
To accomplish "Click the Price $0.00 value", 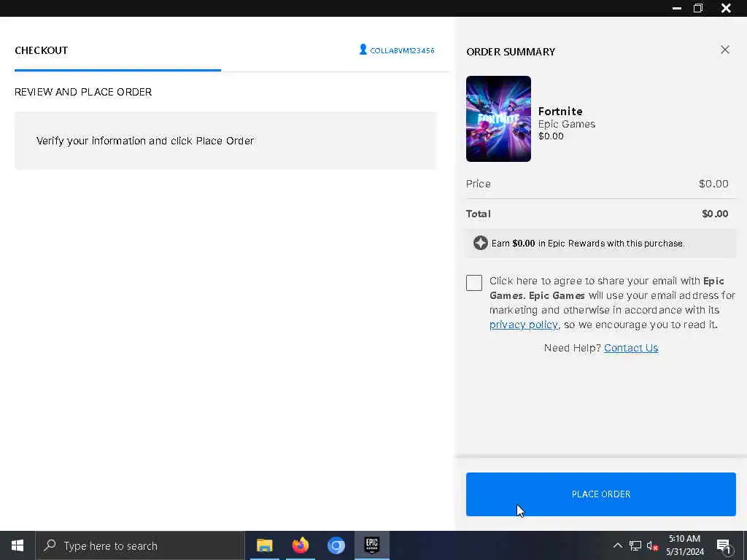I will point(713,184).
